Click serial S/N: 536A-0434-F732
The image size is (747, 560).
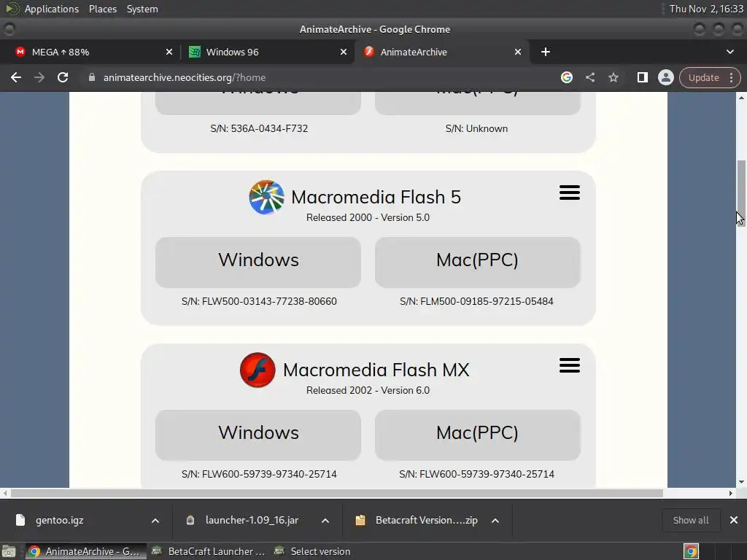[x=259, y=128]
